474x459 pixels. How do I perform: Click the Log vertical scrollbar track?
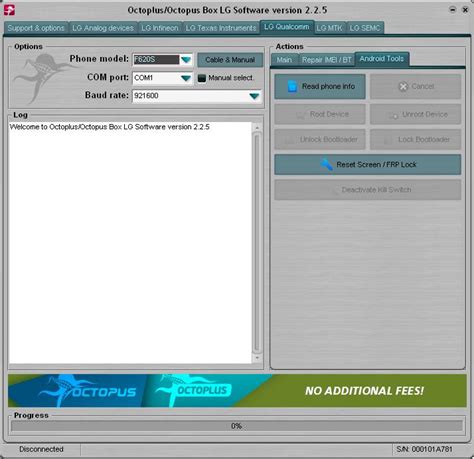257,242
